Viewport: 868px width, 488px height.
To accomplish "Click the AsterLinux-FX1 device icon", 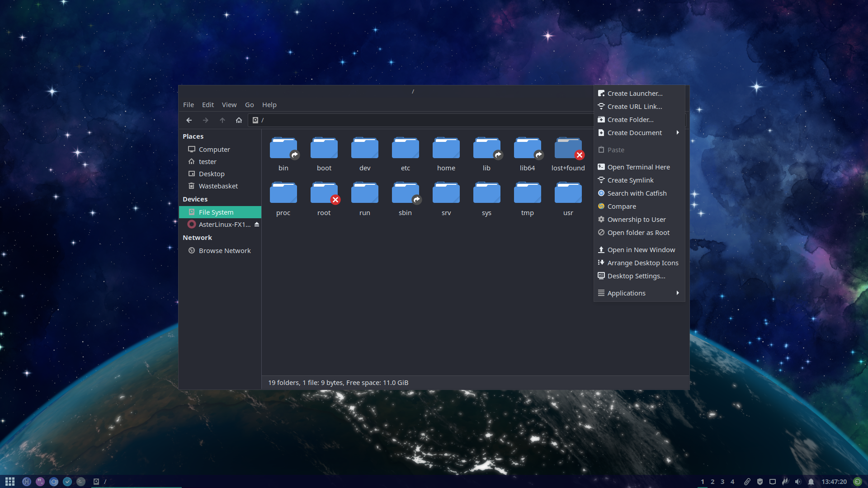I will [x=191, y=225].
